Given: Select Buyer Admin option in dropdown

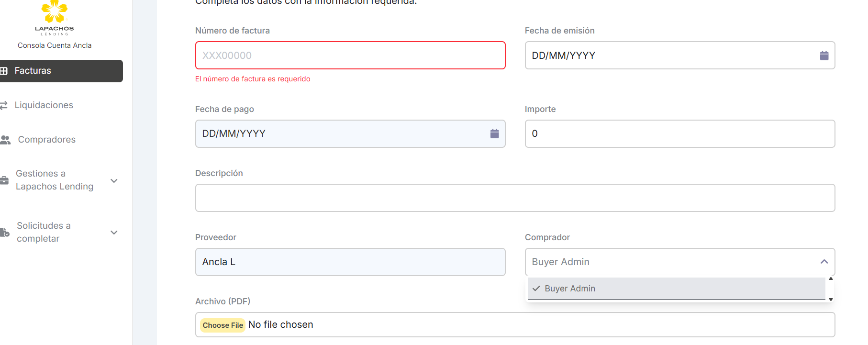Looking at the screenshot, I should pyautogui.click(x=569, y=289).
